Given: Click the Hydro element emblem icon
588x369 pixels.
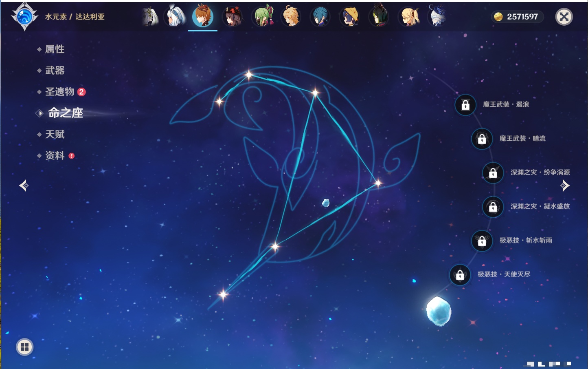Looking at the screenshot, I should point(24,17).
